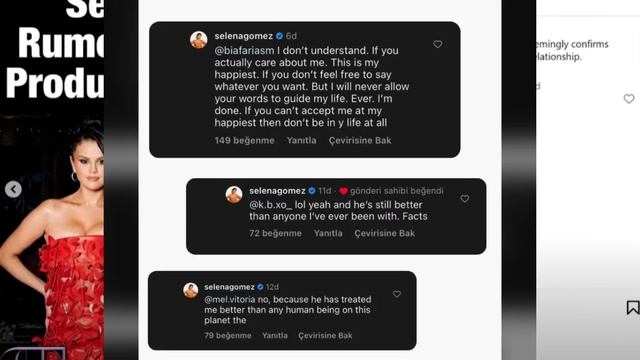Open selenagomez avatar in 6d comment
The image size is (640, 360).
[199, 40]
